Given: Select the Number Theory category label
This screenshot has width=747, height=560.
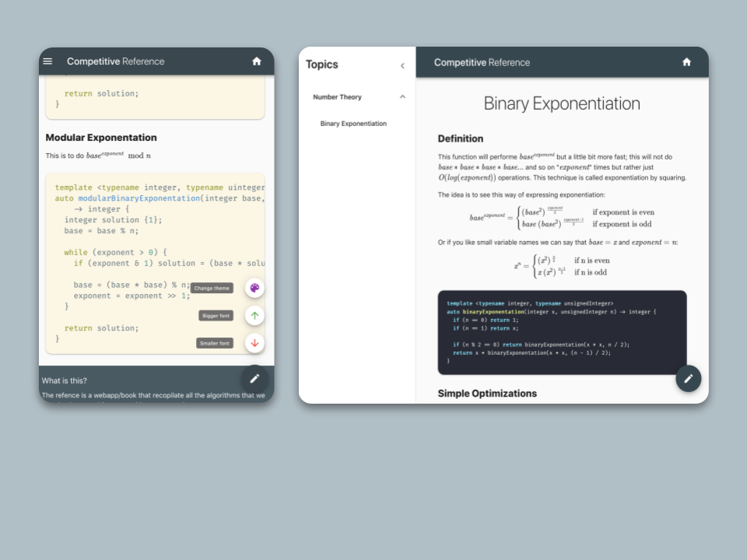Looking at the screenshot, I should (x=337, y=97).
